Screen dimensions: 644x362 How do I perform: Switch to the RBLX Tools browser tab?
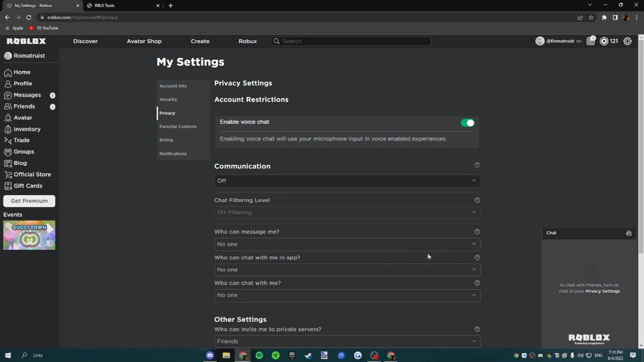[122, 6]
